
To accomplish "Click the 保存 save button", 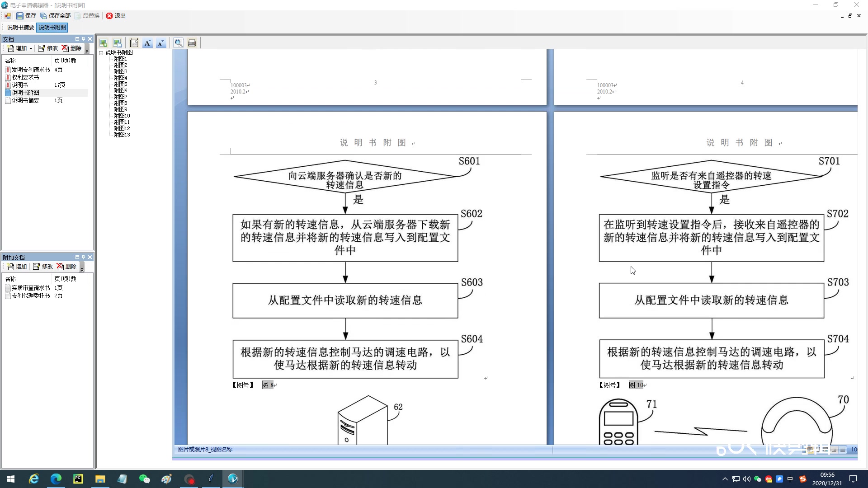I will [x=26, y=16].
